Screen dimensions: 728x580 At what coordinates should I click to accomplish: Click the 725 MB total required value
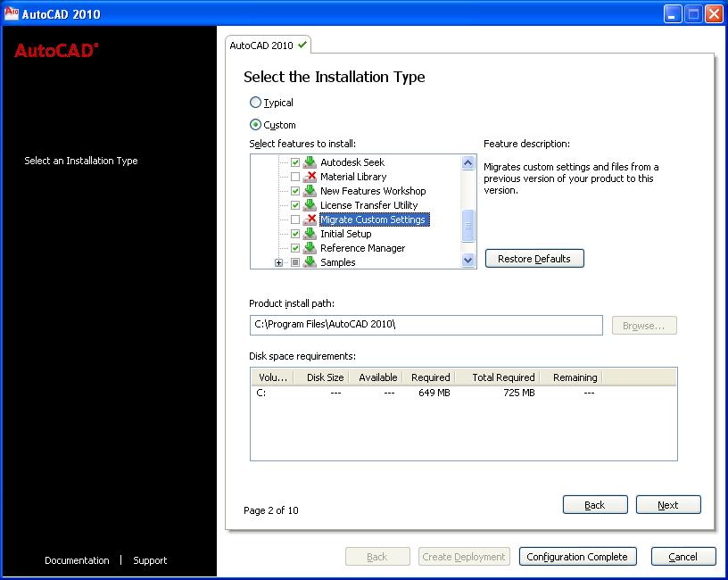[519, 393]
